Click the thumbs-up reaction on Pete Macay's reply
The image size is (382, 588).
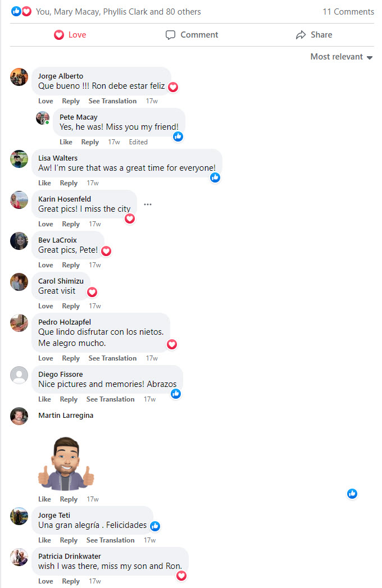pyautogui.click(x=178, y=136)
